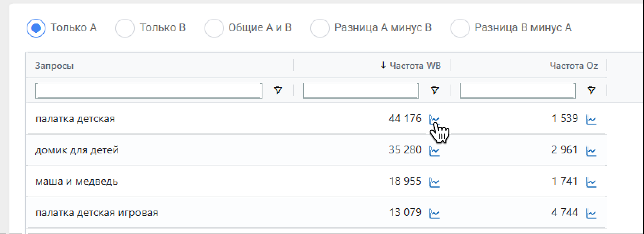Image resolution: width=644 pixels, height=234 pixels.
Task: Open filter options for Частота Oz column
Action: point(591,91)
